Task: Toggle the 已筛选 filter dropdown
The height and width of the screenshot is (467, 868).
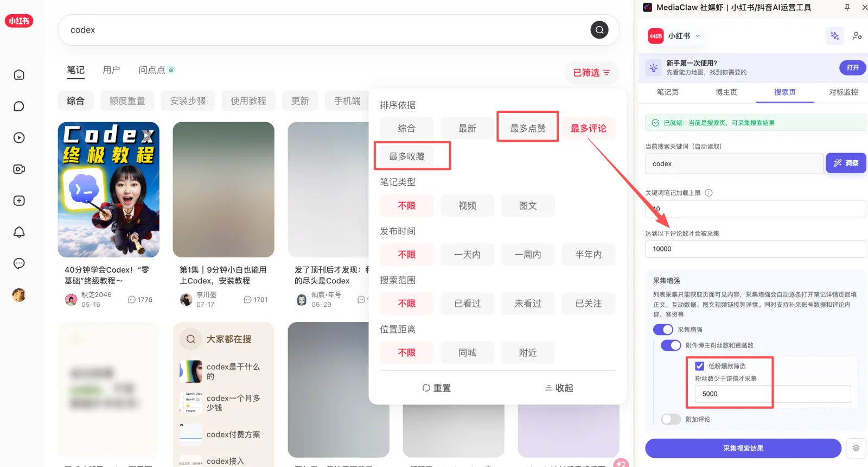Action: click(592, 73)
